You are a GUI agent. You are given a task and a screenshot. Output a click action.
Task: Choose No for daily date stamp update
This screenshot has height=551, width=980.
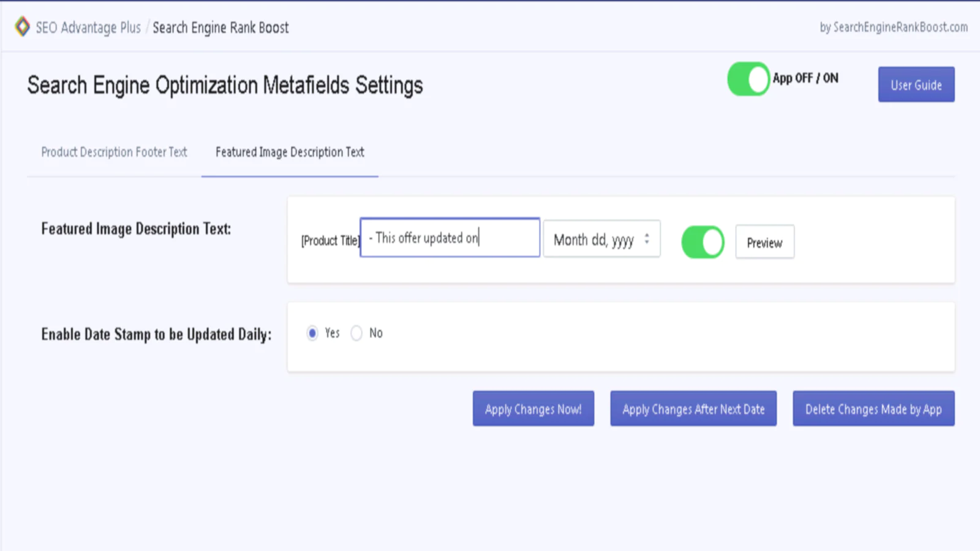coord(356,333)
